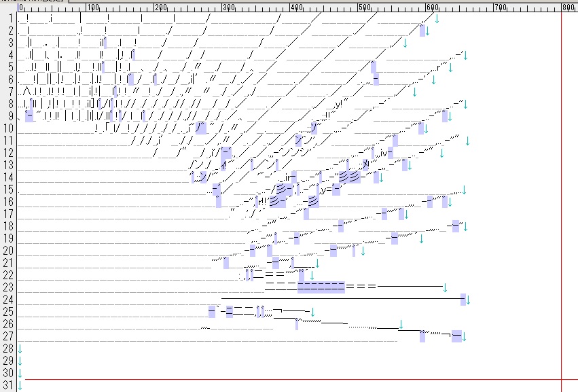Click line number 16 in the gutter
The image size is (578, 392).
click(8, 202)
